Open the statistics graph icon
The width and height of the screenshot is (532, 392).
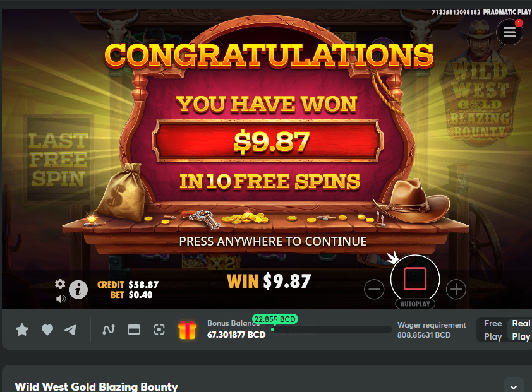[109, 330]
